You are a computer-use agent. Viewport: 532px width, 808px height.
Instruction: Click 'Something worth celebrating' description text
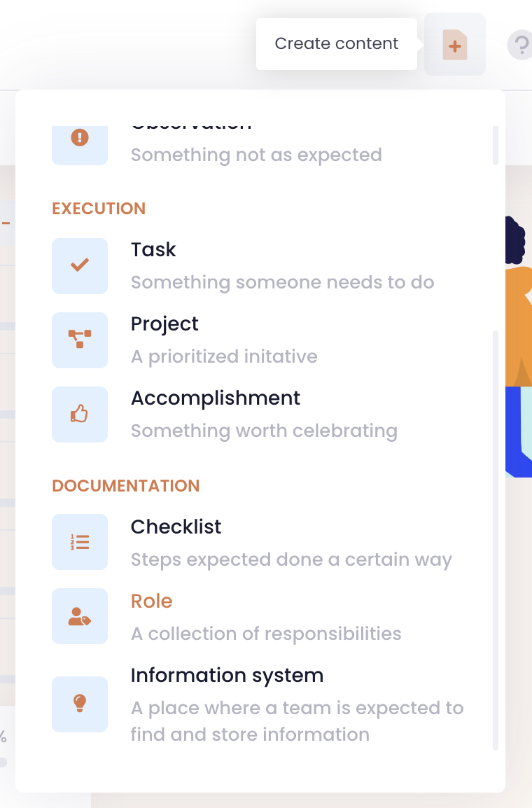[x=264, y=431]
